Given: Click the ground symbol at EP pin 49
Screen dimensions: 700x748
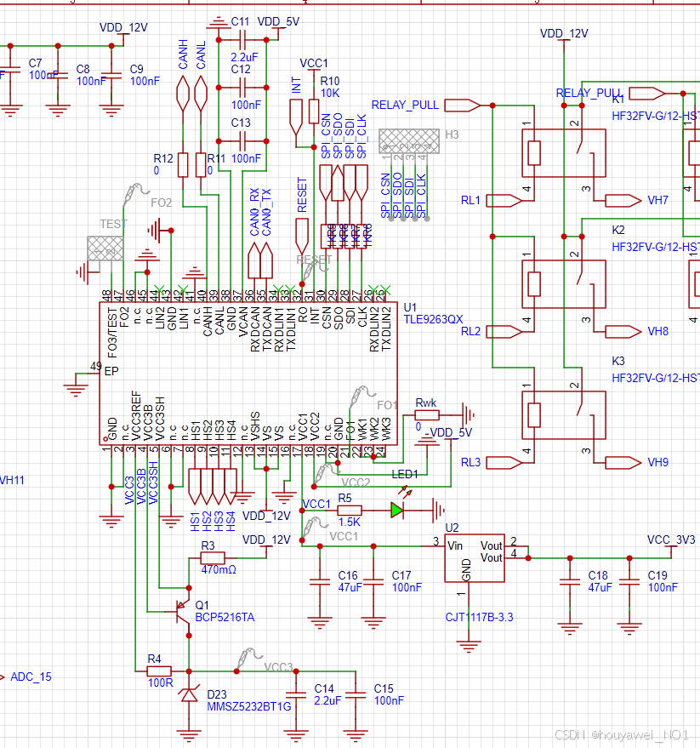Looking at the screenshot, I should 76,391.
